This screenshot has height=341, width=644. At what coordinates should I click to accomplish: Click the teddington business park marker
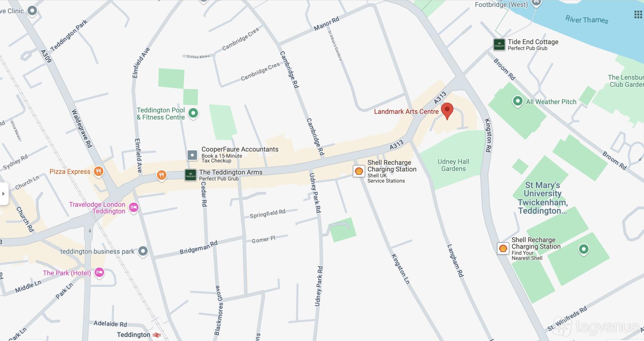pyautogui.click(x=143, y=251)
